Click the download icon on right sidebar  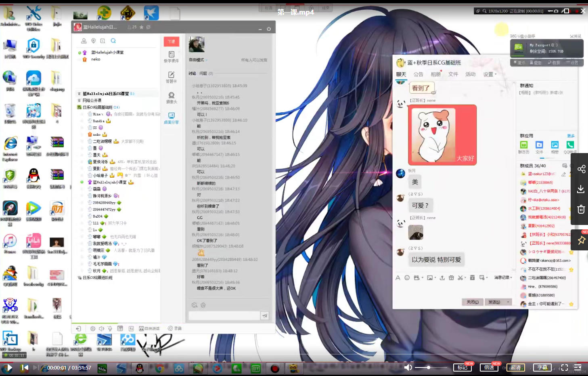point(581,189)
